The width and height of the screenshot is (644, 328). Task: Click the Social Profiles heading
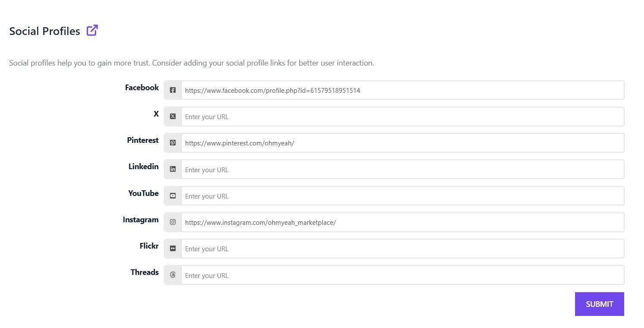pyautogui.click(x=45, y=32)
